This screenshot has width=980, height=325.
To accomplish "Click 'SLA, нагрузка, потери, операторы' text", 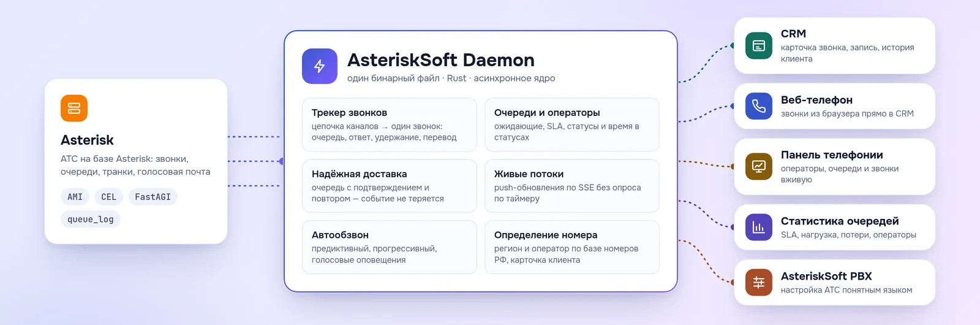I will tap(848, 235).
